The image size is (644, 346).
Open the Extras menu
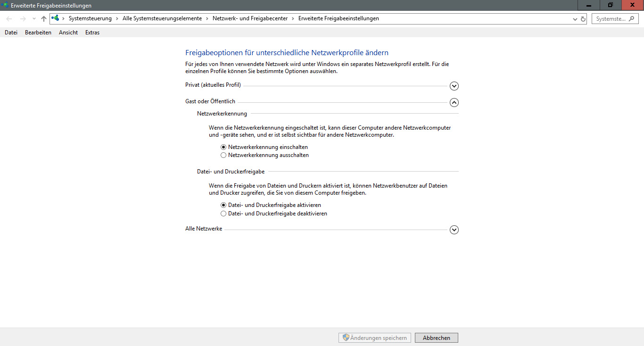(92, 33)
